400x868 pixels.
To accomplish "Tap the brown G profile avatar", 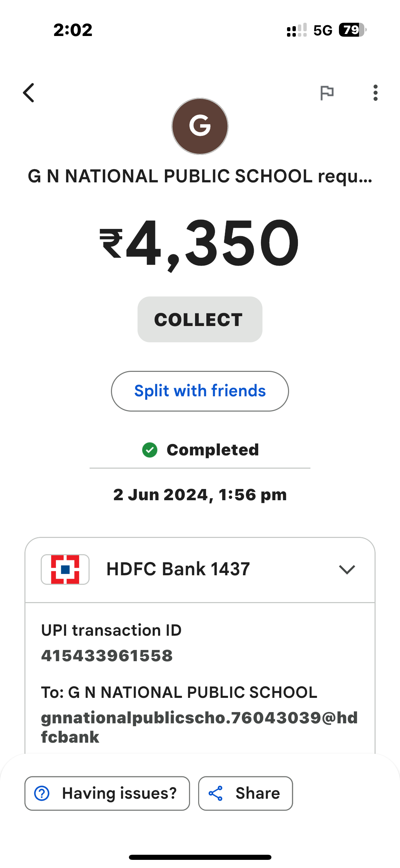I will 200,126.
